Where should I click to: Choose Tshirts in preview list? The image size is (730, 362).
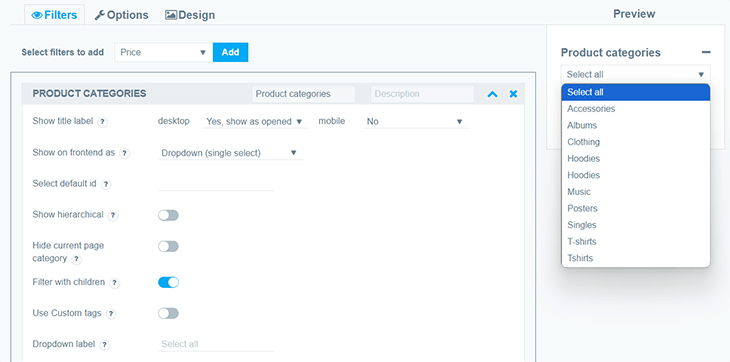click(x=635, y=258)
